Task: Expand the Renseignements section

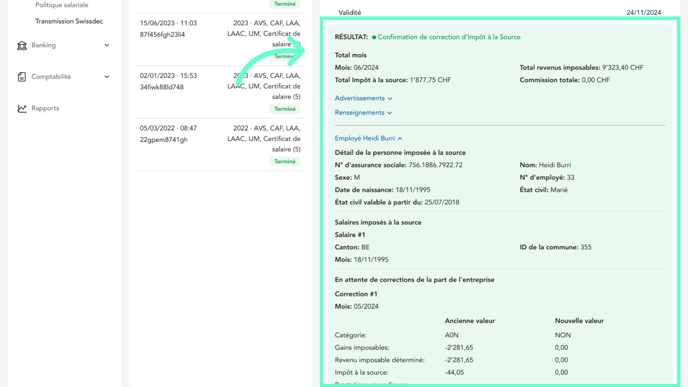Action: pyautogui.click(x=363, y=113)
